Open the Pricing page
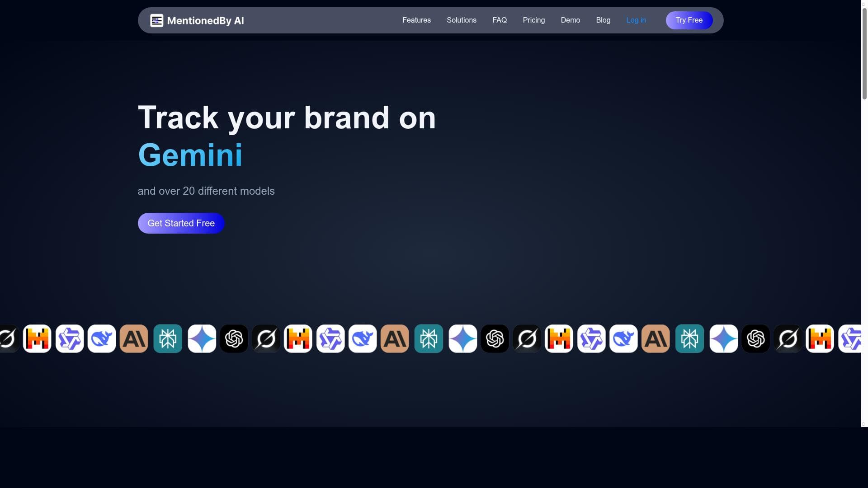The width and height of the screenshot is (868, 488). pos(534,20)
